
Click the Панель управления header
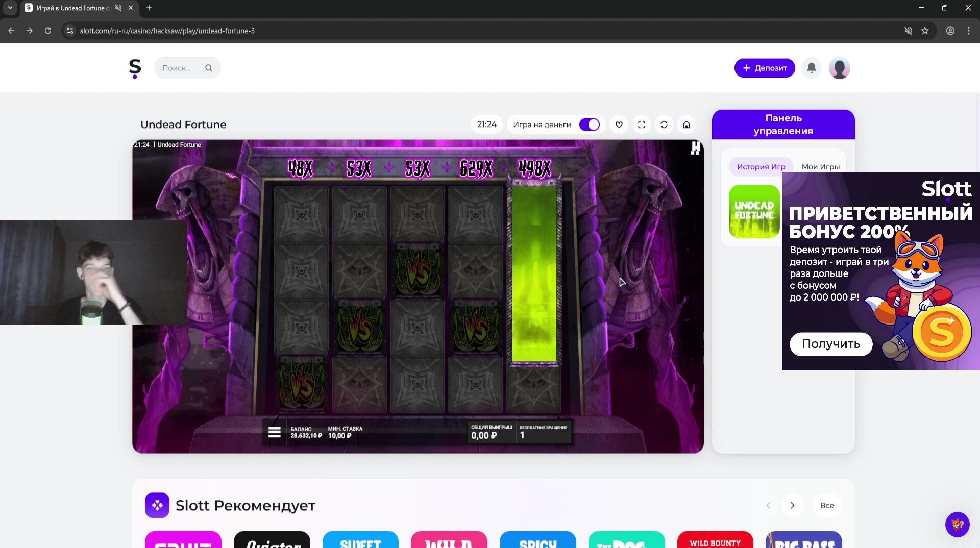click(783, 124)
